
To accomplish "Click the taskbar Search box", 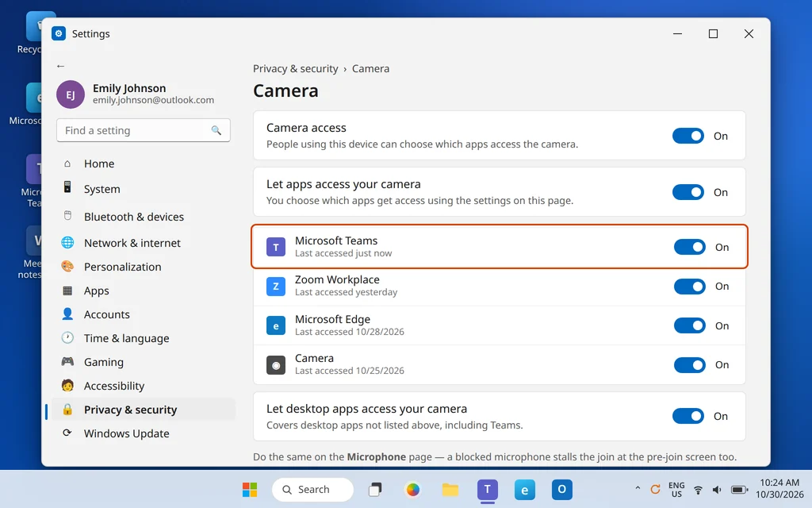I will (312, 489).
